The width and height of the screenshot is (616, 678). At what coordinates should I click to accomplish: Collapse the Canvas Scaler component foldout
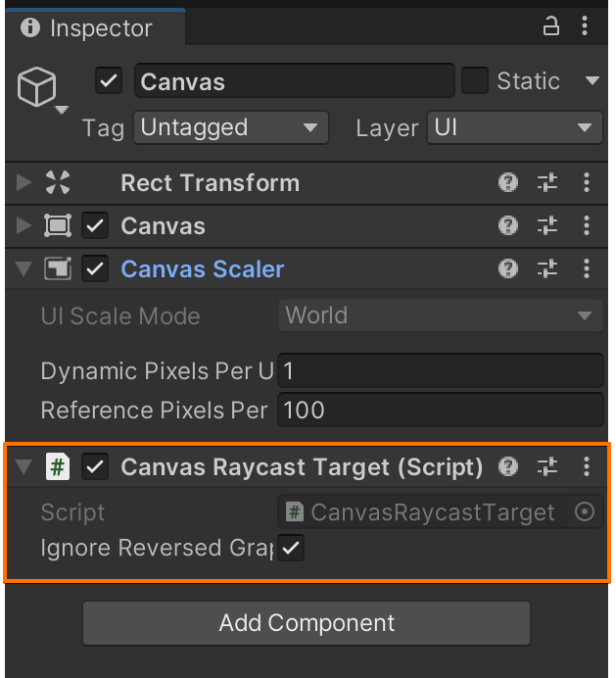pos(24,268)
